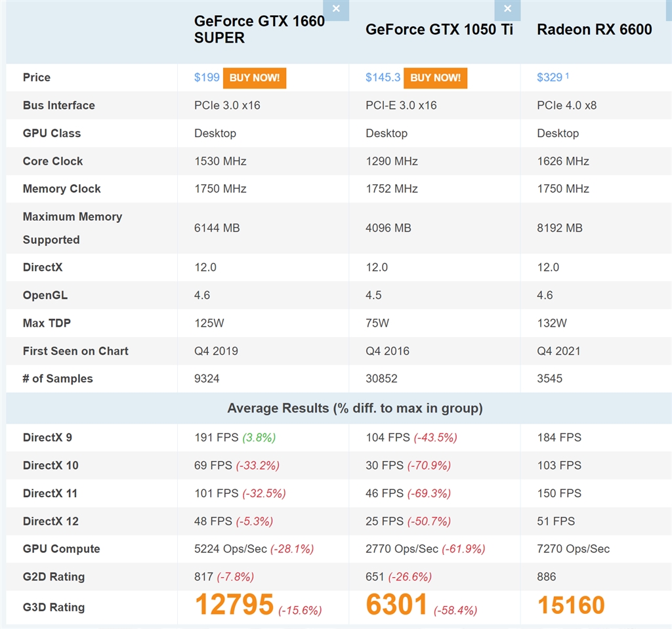This screenshot has width=672, height=629.
Task: Click the 12795 G3D Rating score
Action: 234,605
